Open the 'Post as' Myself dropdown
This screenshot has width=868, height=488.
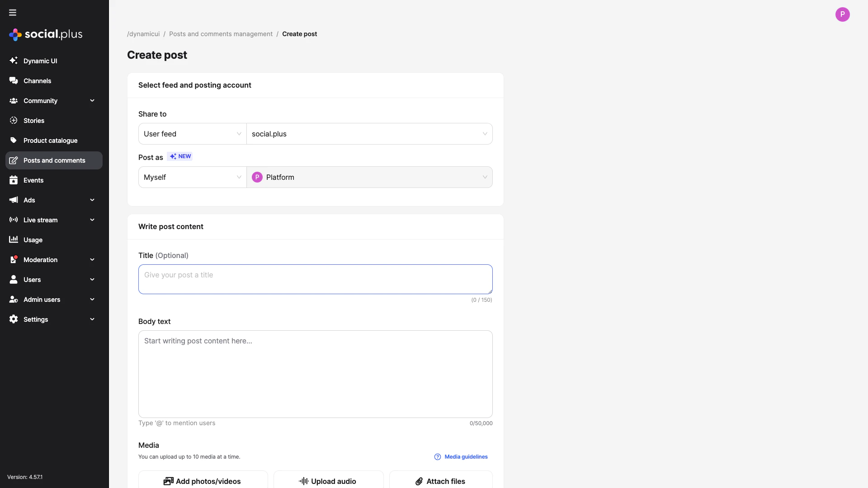pyautogui.click(x=192, y=177)
